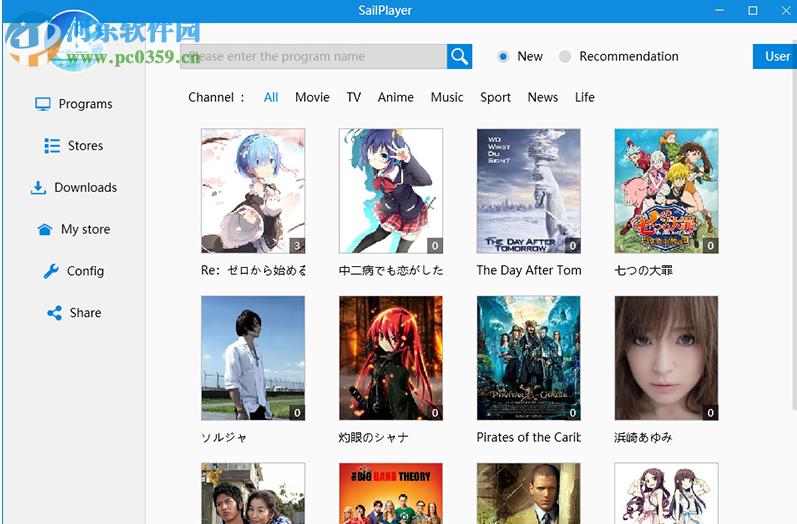Open the Re: ゼロから始める poster

[x=253, y=191]
